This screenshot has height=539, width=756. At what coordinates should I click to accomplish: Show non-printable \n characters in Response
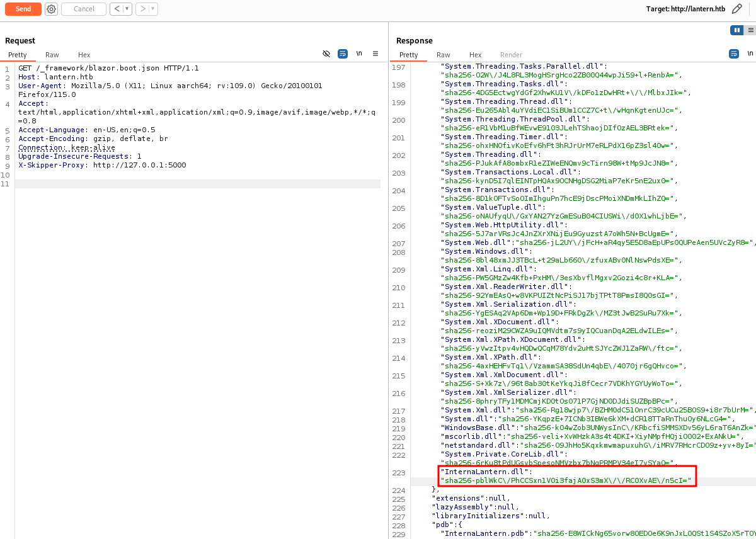click(750, 54)
